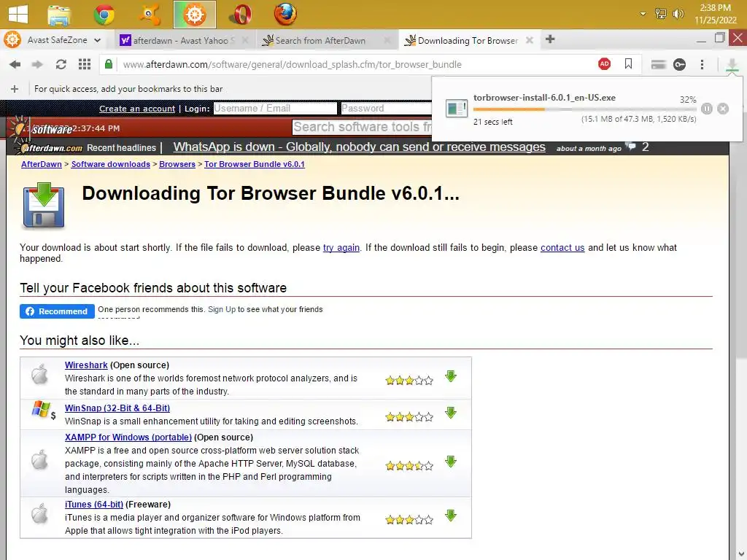Open the bank mode card icon

point(658,64)
